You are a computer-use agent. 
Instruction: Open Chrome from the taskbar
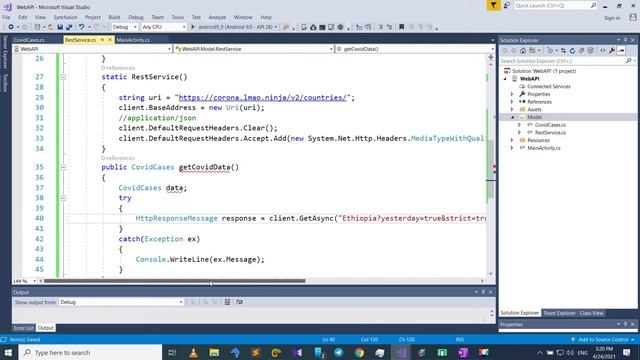point(359,352)
